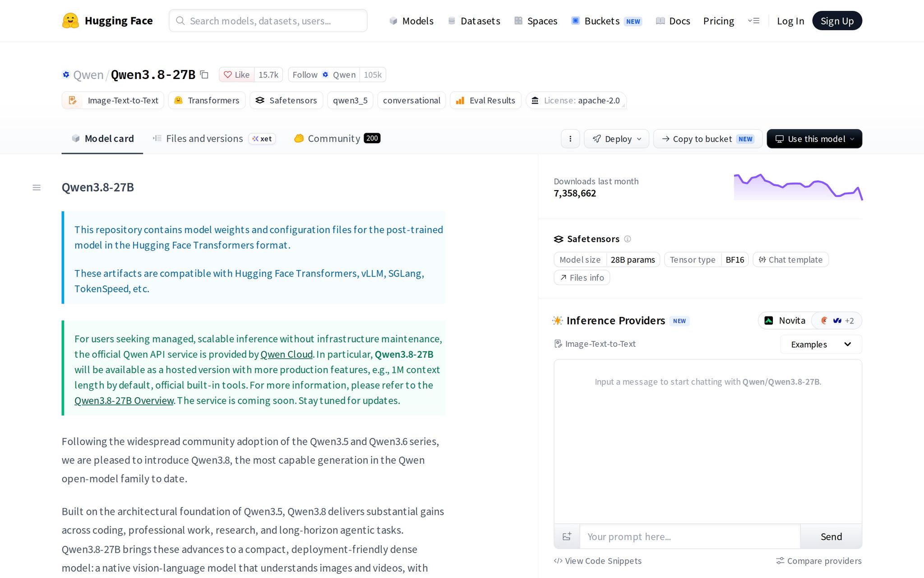The height and width of the screenshot is (578, 924).
Task: Open Docs in the navigation
Action: point(673,21)
